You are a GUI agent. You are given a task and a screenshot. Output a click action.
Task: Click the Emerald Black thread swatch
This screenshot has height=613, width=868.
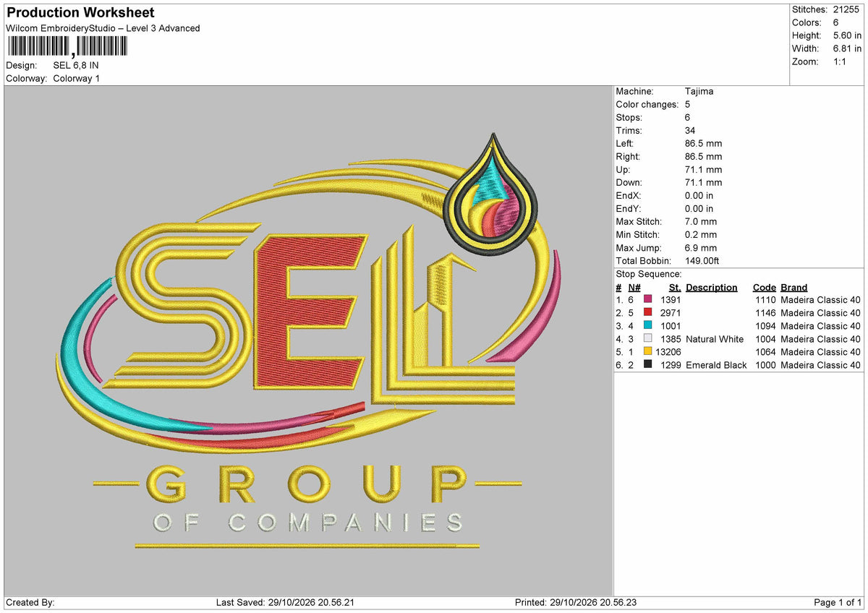pyautogui.click(x=647, y=365)
